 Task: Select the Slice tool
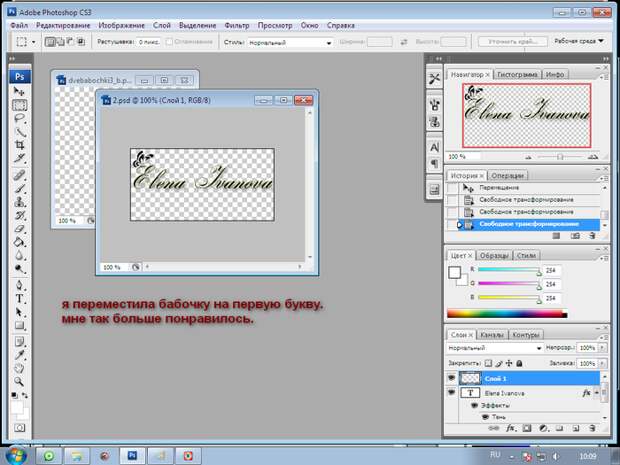pyautogui.click(x=19, y=158)
